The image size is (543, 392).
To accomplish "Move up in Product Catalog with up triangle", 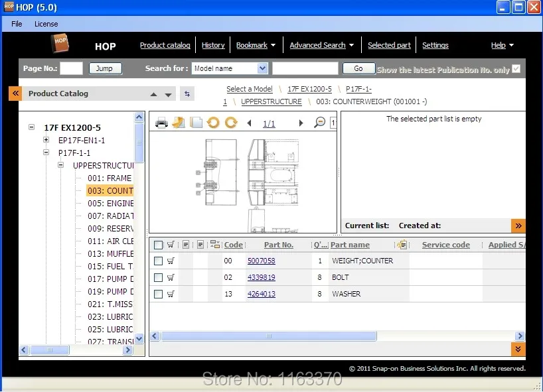I will point(154,94).
